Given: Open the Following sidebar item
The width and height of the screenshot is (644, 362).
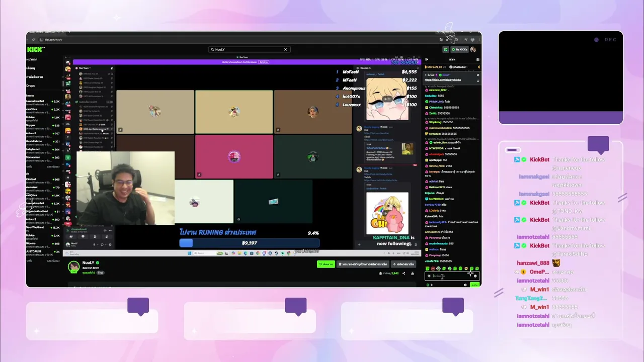Looking at the screenshot, I should [x=34, y=77].
